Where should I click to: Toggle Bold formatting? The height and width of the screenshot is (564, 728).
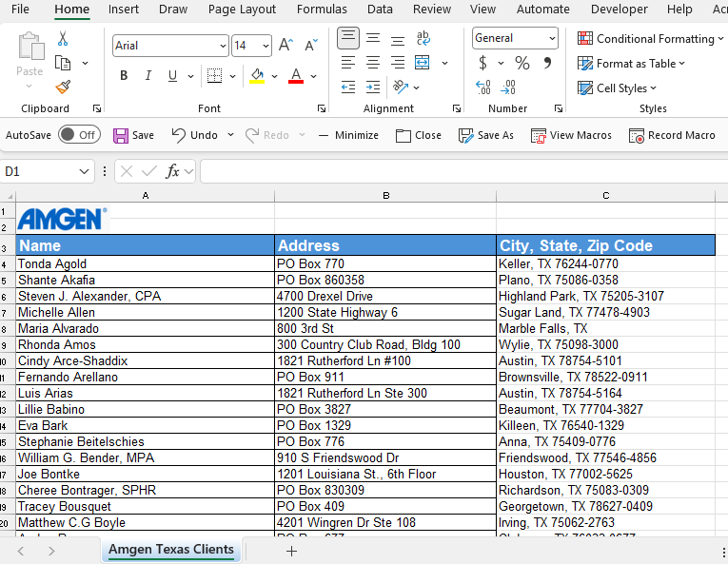point(124,76)
